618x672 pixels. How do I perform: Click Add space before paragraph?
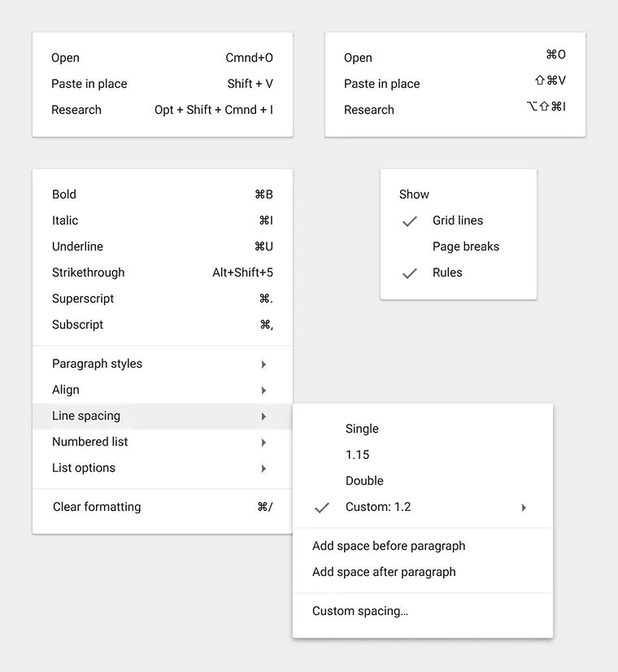pos(389,546)
